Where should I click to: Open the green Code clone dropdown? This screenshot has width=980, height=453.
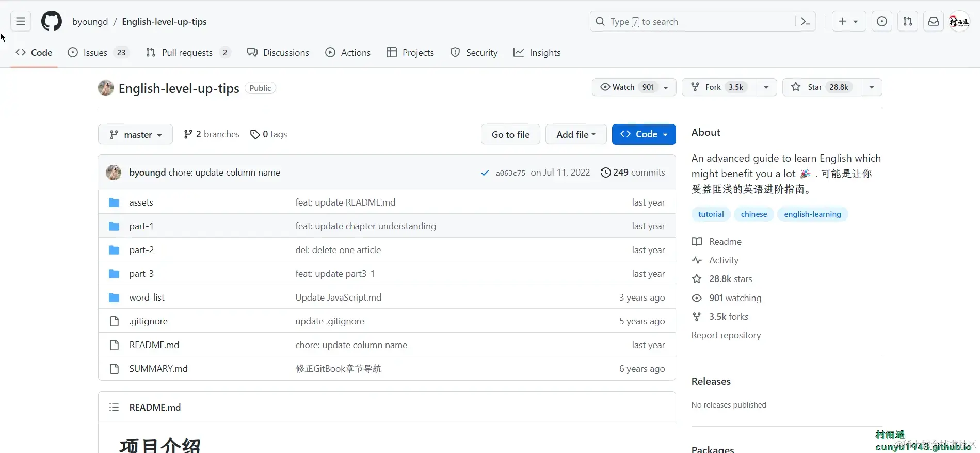click(x=644, y=134)
